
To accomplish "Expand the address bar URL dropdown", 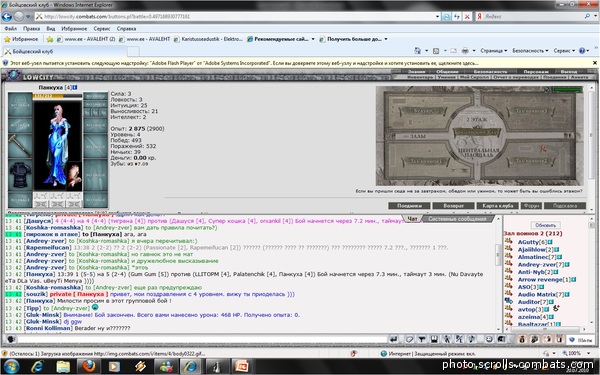I will click(x=437, y=16).
